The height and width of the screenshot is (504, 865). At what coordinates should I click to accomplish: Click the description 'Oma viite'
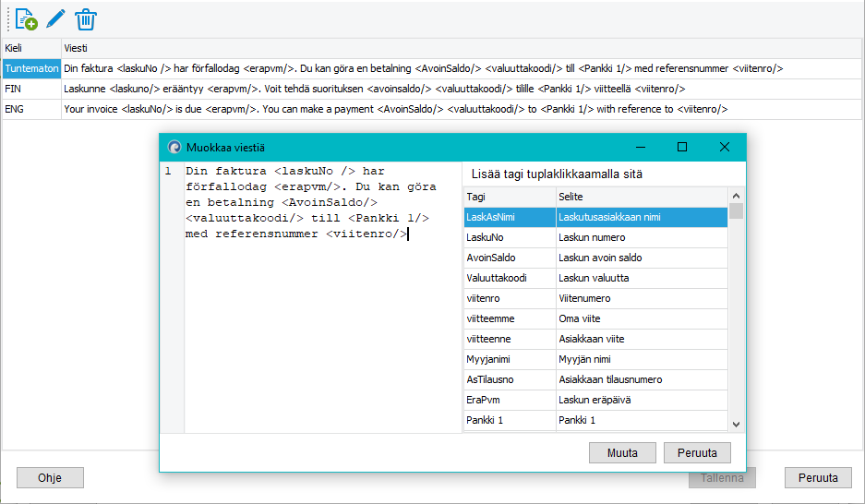coord(642,318)
